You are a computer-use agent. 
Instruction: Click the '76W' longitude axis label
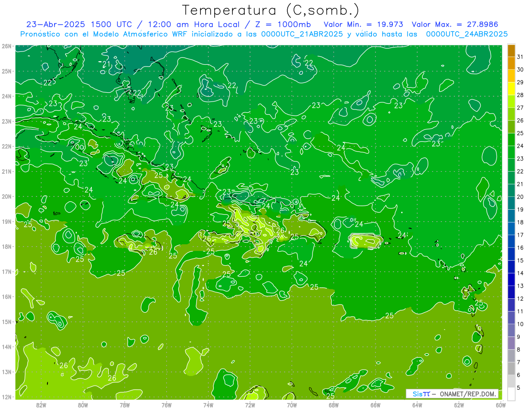coord(167,405)
